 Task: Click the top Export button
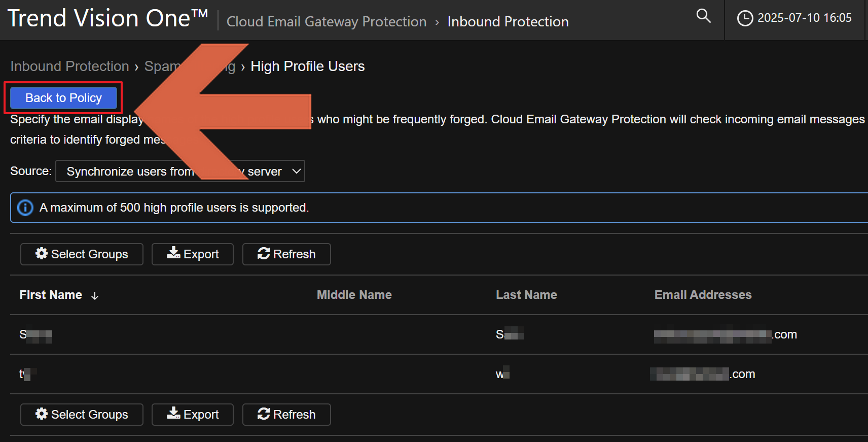tap(193, 254)
